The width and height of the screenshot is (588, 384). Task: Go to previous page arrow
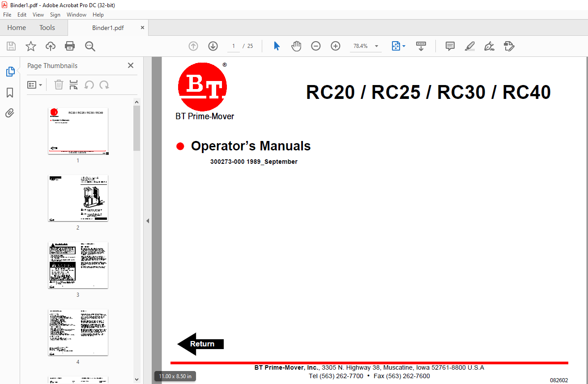point(193,46)
